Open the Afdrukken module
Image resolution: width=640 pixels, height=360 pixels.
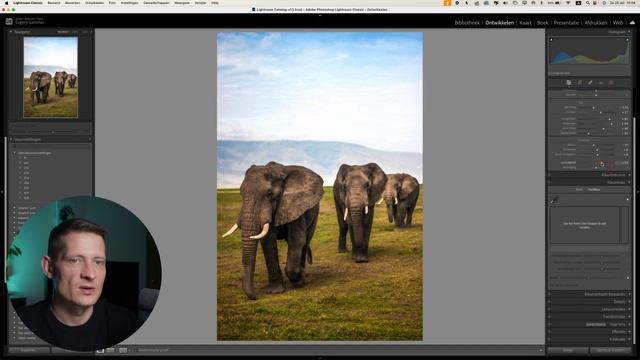[596, 23]
